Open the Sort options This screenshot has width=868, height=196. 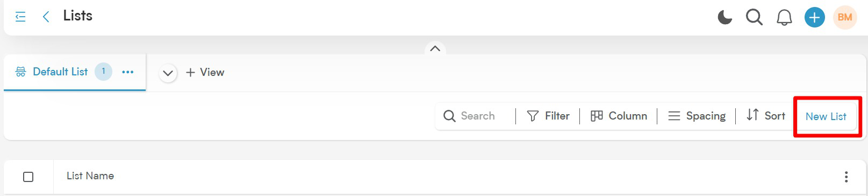(766, 115)
